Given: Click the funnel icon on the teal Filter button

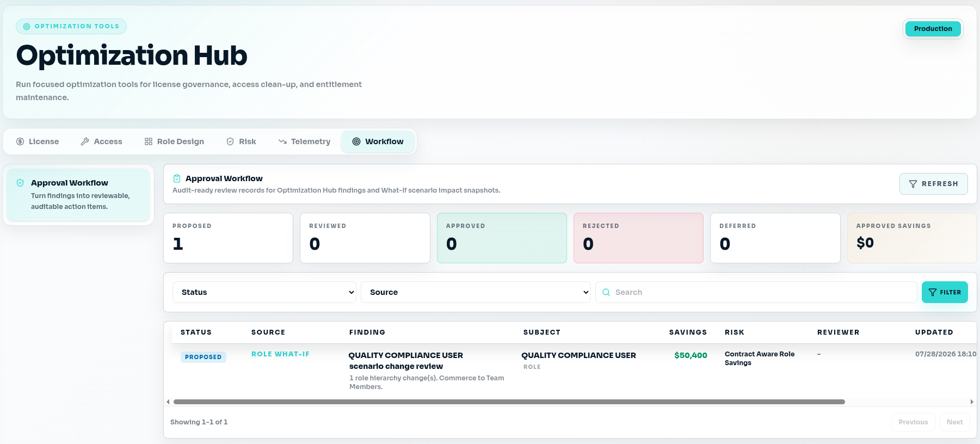Looking at the screenshot, I should click(x=933, y=292).
